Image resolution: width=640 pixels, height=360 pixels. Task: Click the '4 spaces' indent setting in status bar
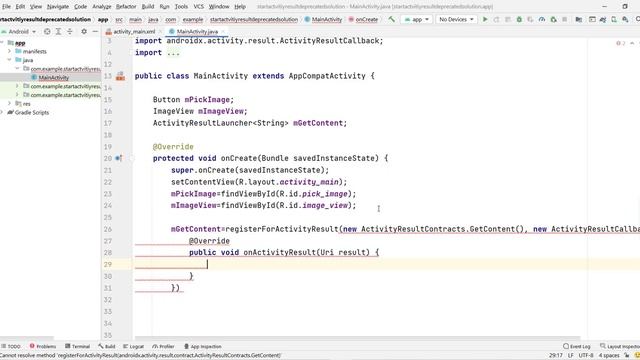pyautogui.click(x=609, y=356)
